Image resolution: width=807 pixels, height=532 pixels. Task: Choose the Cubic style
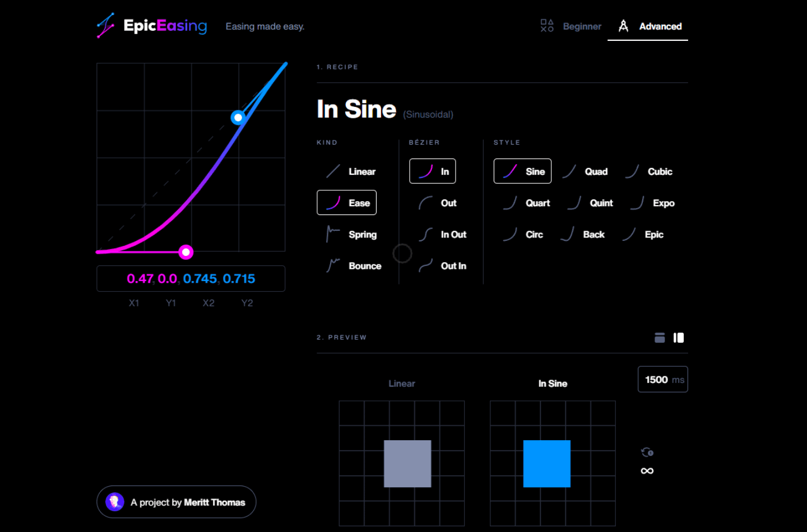point(648,171)
